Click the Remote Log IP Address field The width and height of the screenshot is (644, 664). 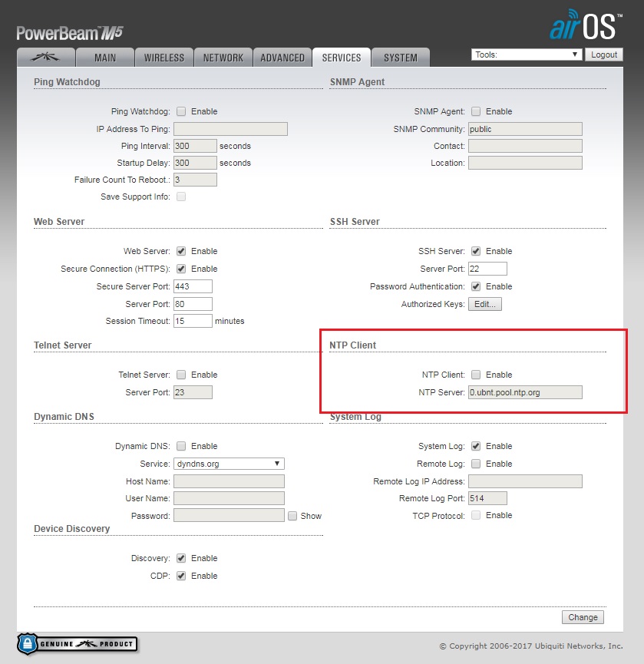tap(525, 481)
